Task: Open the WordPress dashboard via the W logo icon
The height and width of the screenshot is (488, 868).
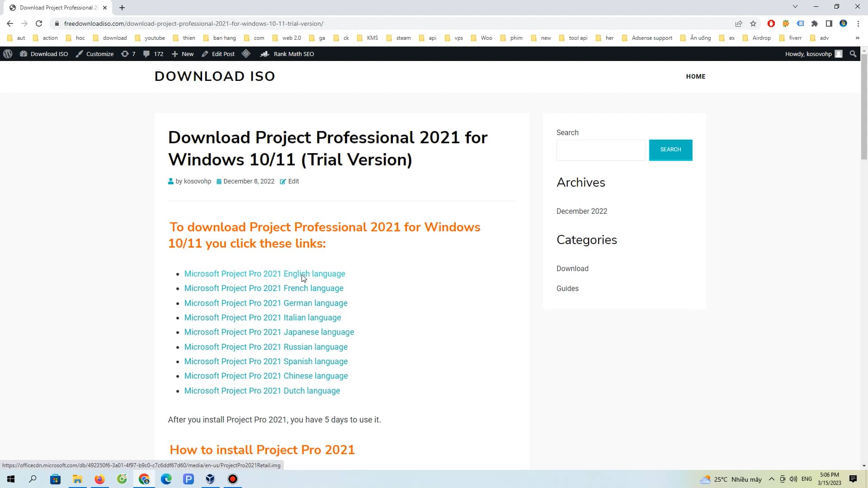Action: (8, 54)
